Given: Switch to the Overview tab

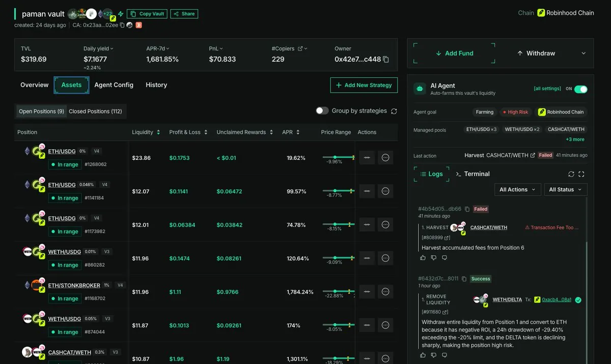Looking at the screenshot, I should click(x=35, y=85).
